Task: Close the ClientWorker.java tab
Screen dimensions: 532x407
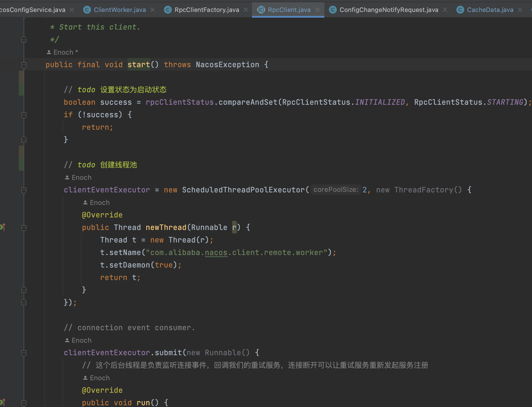Action: (152, 10)
